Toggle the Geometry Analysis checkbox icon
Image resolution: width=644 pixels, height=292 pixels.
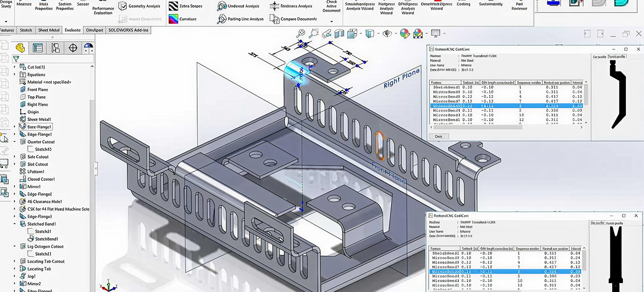coord(123,6)
